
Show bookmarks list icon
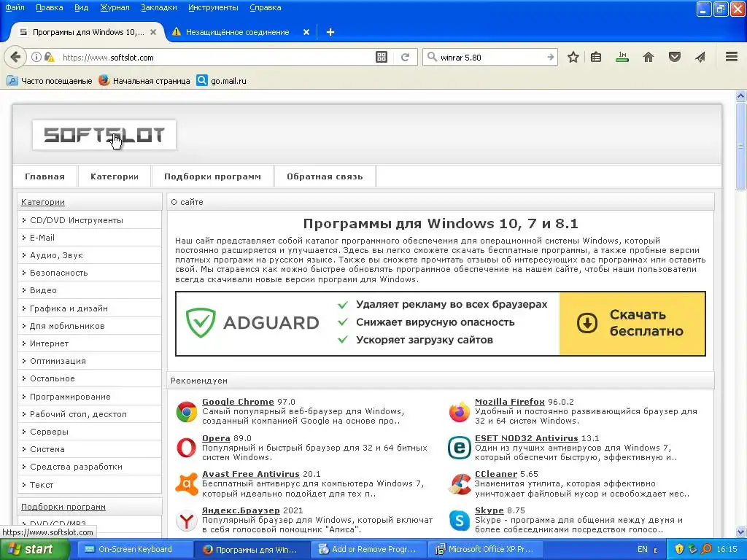(x=595, y=57)
